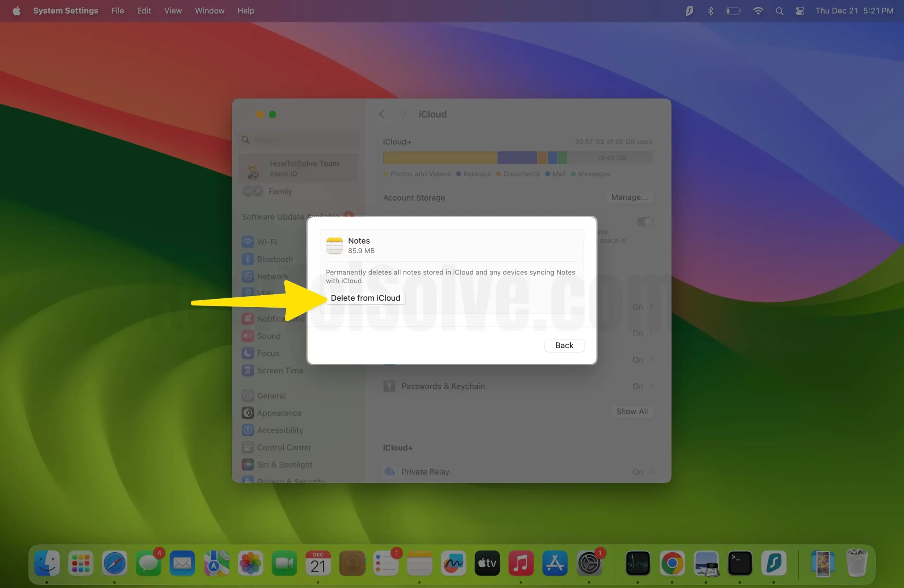Open the View menu
This screenshot has width=904, height=588.
pyautogui.click(x=173, y=11)
